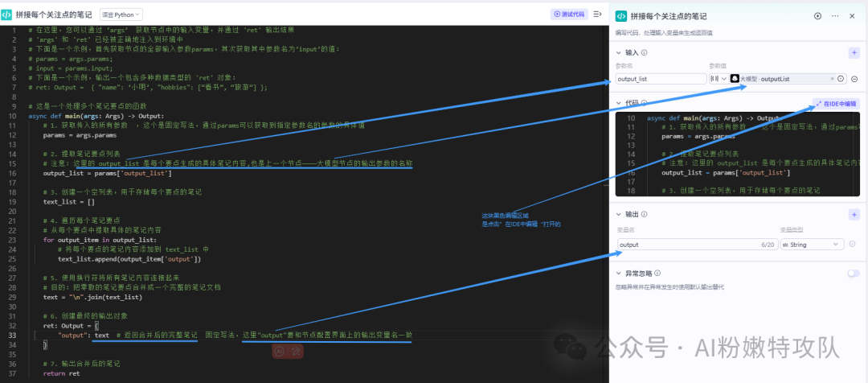Clear the outputList reference with the x icon
This screenshot has height=383, width=868.
tap(832, 79)
